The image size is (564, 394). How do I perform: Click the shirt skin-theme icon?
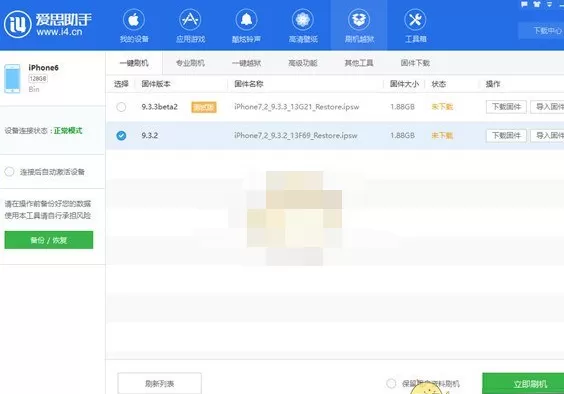537,4
